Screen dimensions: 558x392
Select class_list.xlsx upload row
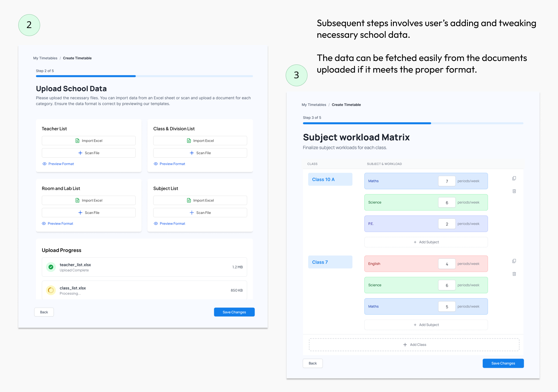144,290
